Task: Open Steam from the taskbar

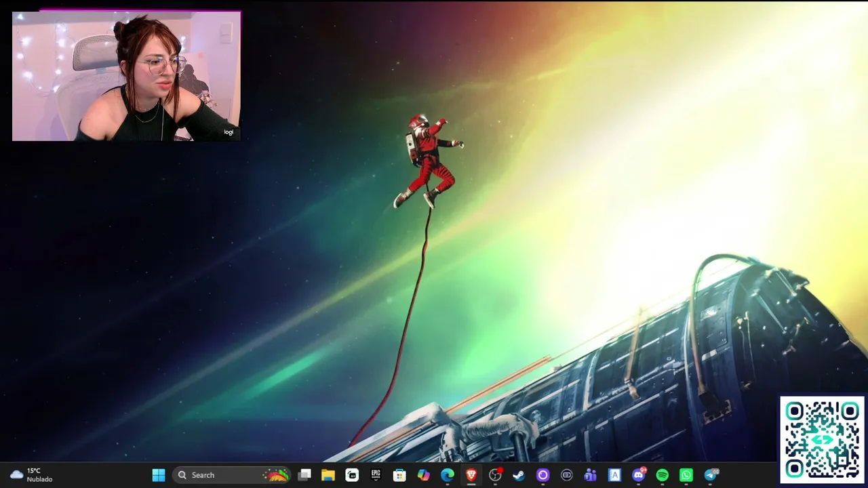Action: click(519, 475)
